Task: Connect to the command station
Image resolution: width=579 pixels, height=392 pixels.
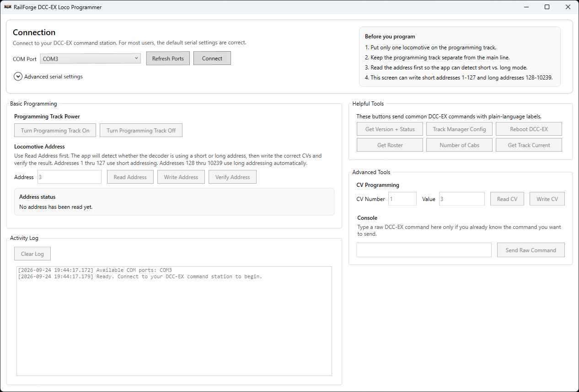Action: (212, 58)
